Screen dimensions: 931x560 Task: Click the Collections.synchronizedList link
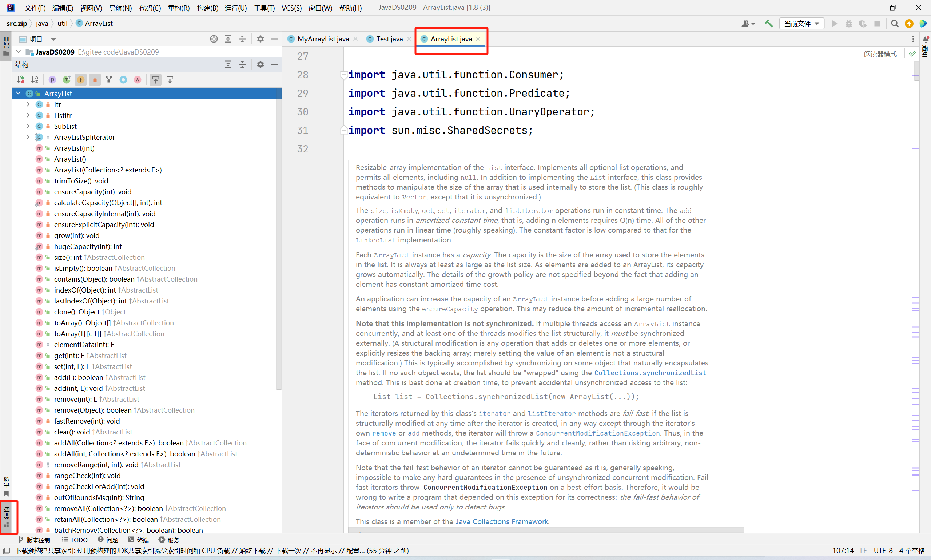click(650, 373)
